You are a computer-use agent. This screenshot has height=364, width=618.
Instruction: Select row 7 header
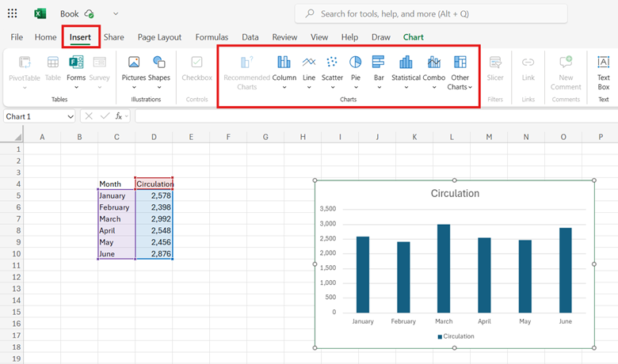12,218
